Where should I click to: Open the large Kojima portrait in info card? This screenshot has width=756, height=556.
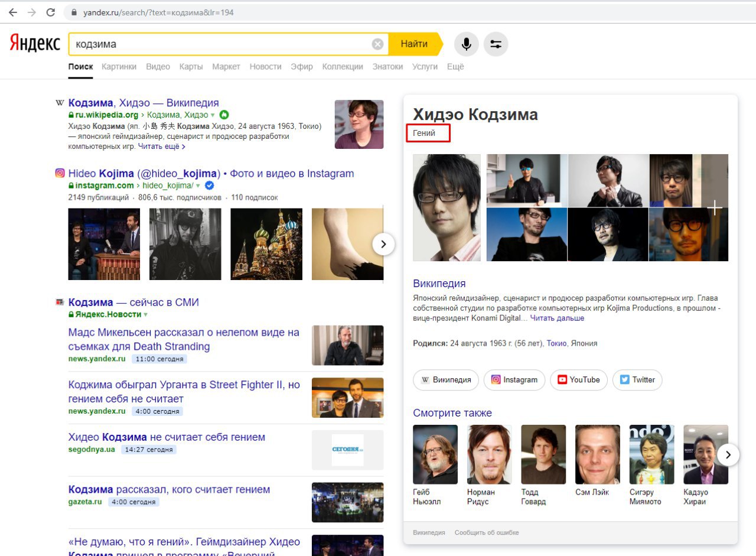[x=447, y=207]
